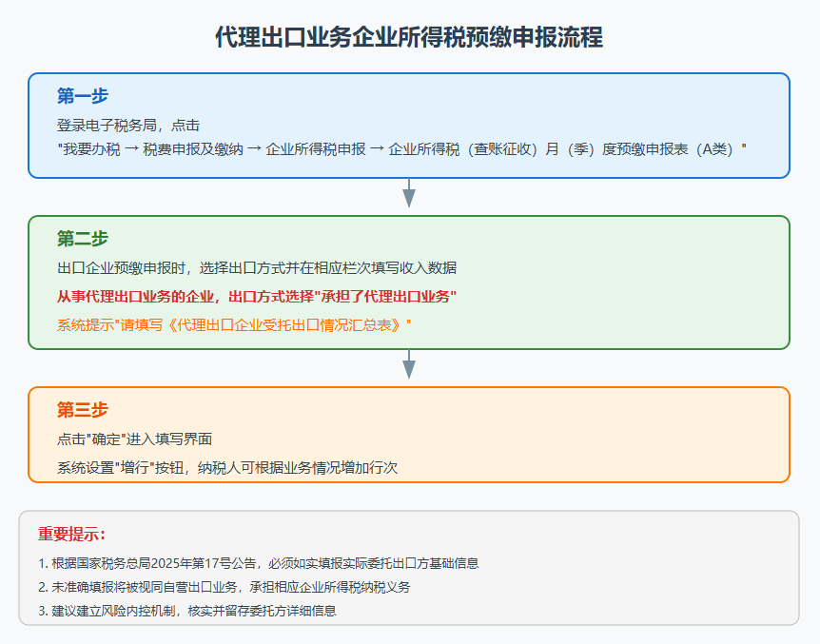Click the line 登录电子税务局，点击

click(128, 125)
